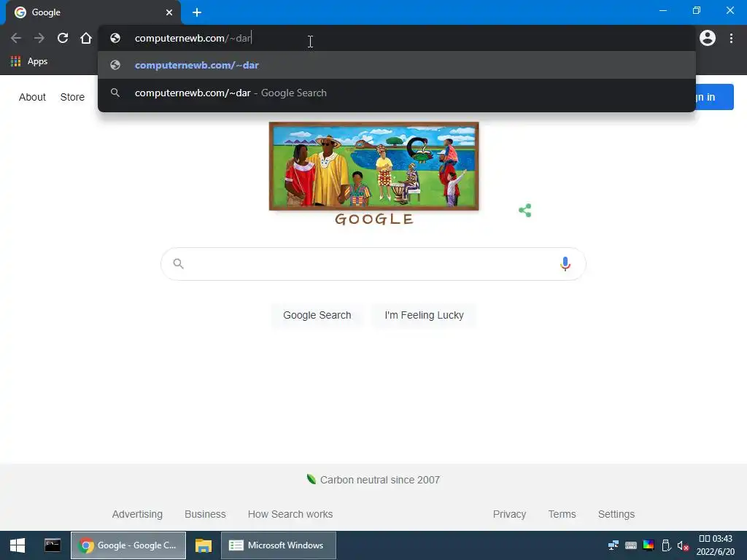
Task: Open the Windows Start menu
Action: (18, 545)
